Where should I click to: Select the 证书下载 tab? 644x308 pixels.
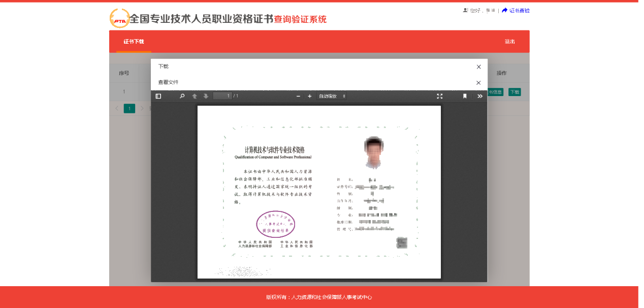tap(134, 42)
